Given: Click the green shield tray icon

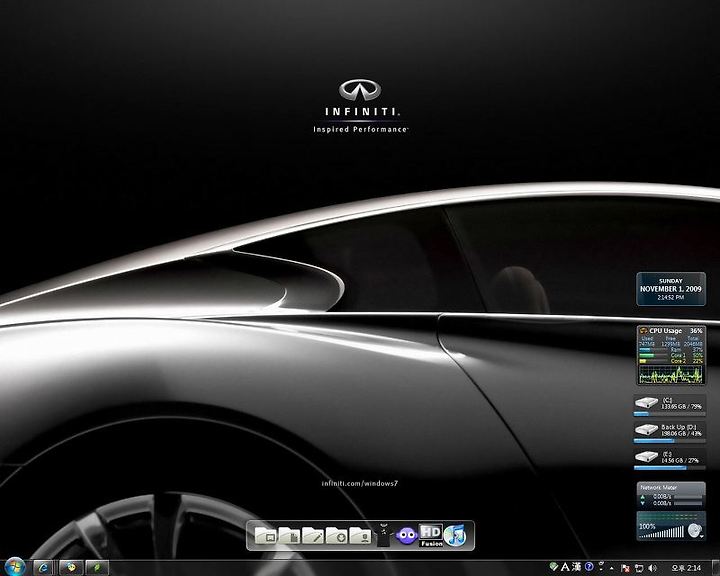Looking at the screenshot, I should 554,567.
